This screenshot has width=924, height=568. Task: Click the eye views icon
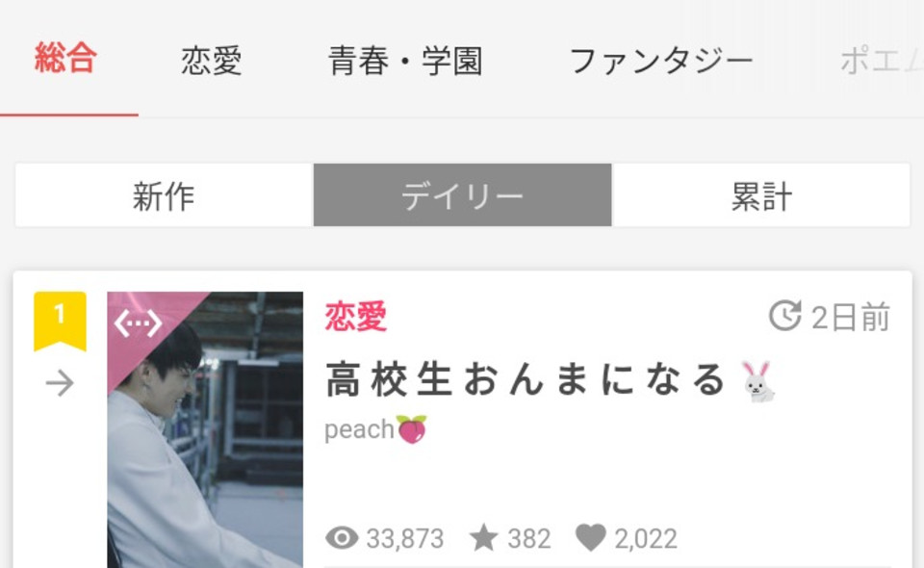point(342,537)
